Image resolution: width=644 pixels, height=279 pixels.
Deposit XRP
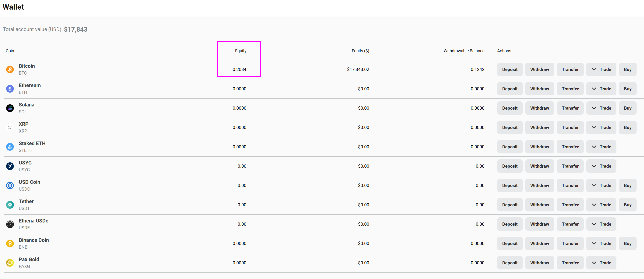510,127
